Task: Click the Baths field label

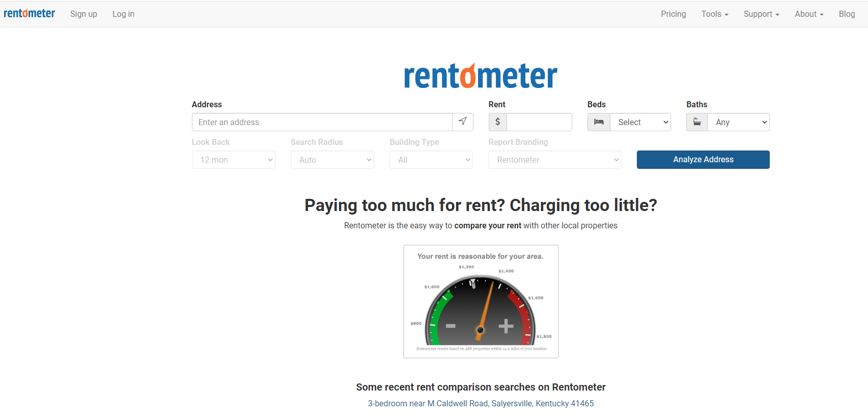Action: pos(697,104)
